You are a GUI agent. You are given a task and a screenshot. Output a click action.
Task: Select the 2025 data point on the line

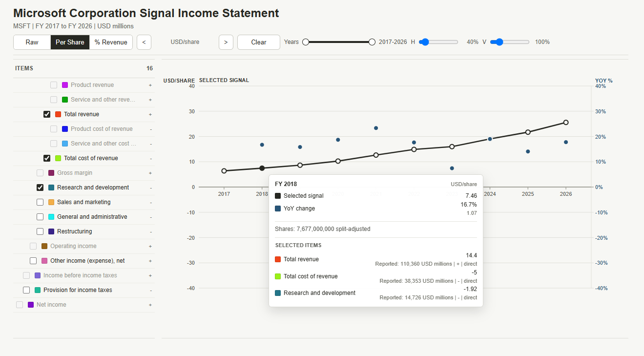[528, 132]
